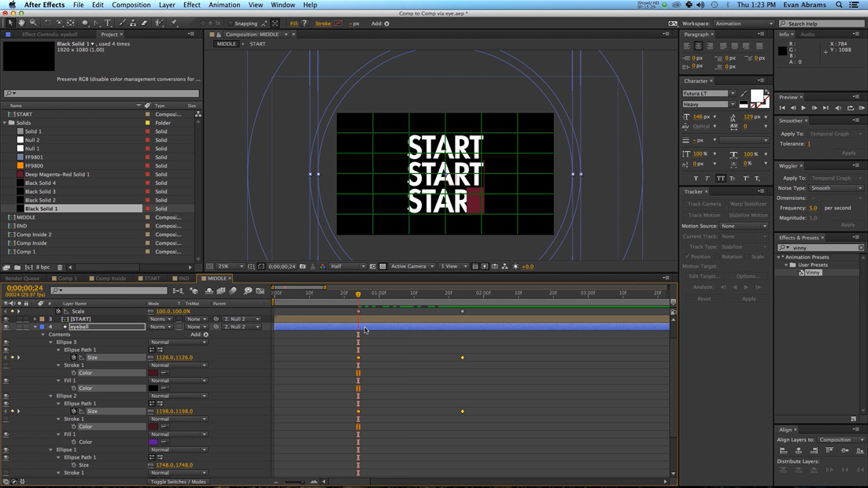Hide Ellipse 2 shape group
The image size is (868, 488).
coord(6,396)
